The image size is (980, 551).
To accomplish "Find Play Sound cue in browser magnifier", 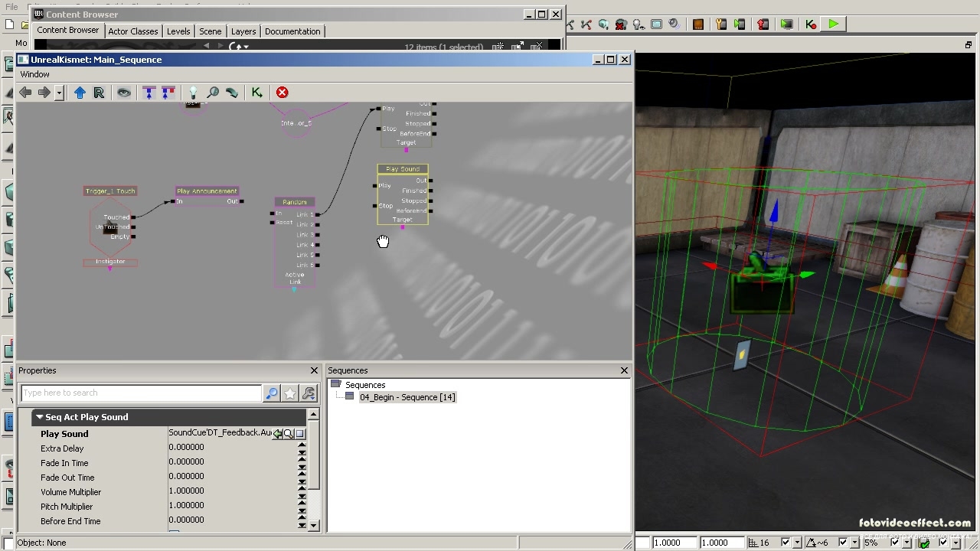I will pyautogui.click(x=289, y=434).
